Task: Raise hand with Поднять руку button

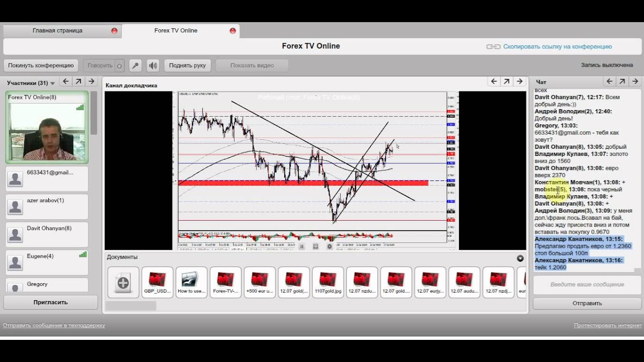Action: (187, 65)
